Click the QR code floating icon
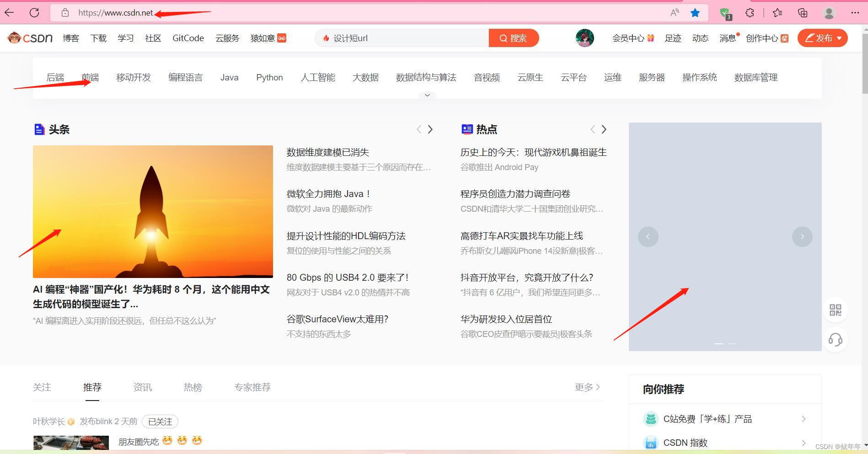This screenshot has height=454, width=868. (836, 310)
